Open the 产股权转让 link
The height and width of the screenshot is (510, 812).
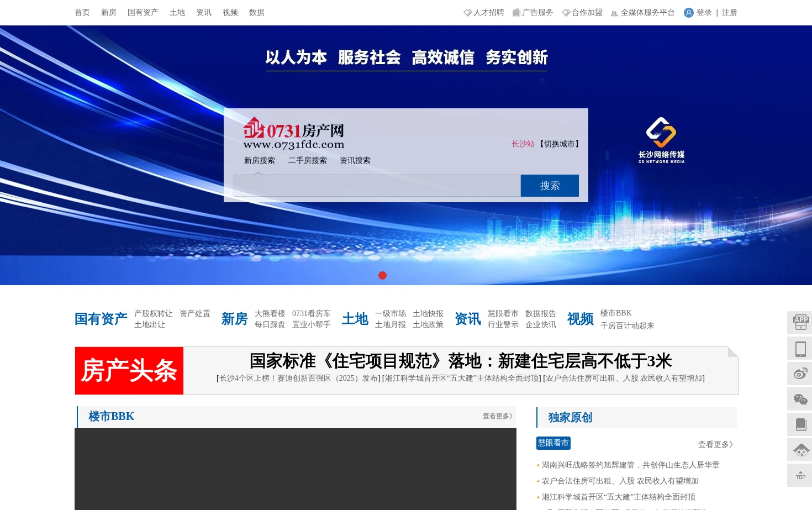[x=154, y=313]
